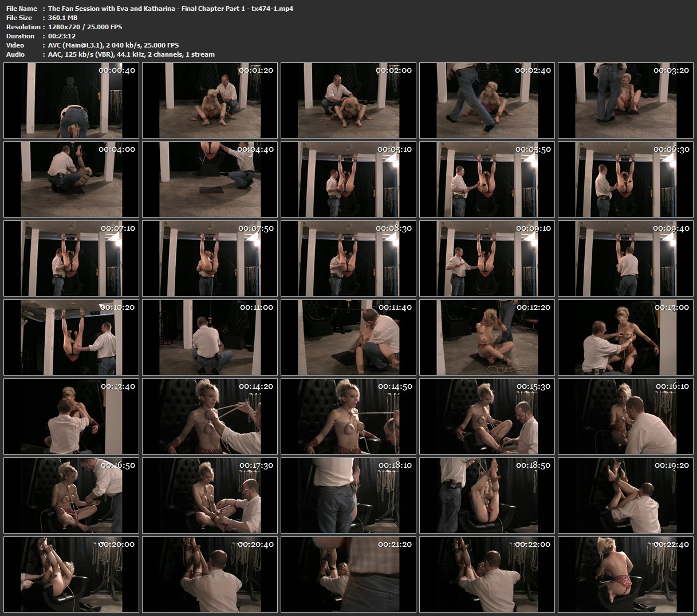This screenshot has width=697, height=616.
Task: Open the thumbnail stamped 00:05:10
Action: click(349, 180)
